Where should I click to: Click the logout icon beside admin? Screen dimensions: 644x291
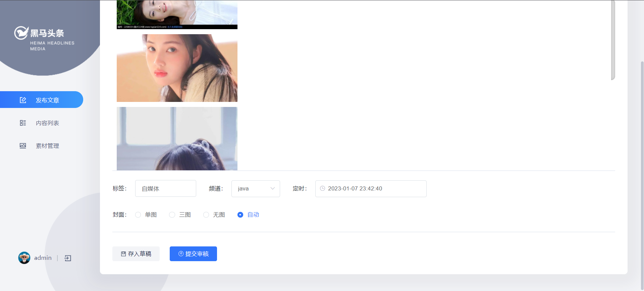68,258
